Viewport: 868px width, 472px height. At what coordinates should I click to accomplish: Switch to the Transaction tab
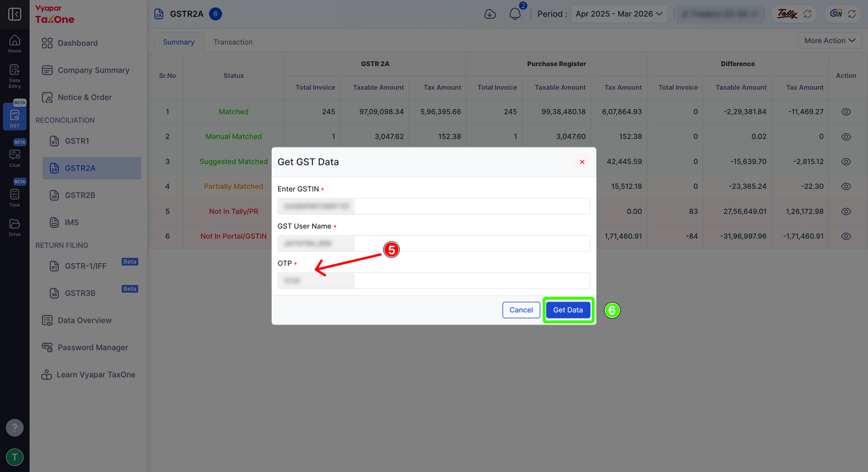233,42
